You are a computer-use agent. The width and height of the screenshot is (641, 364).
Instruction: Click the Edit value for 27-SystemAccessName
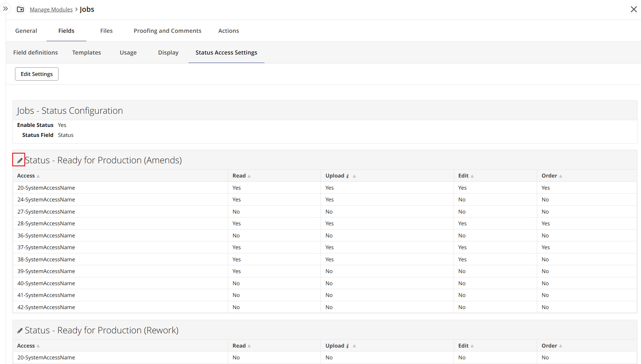click(462, 212)
